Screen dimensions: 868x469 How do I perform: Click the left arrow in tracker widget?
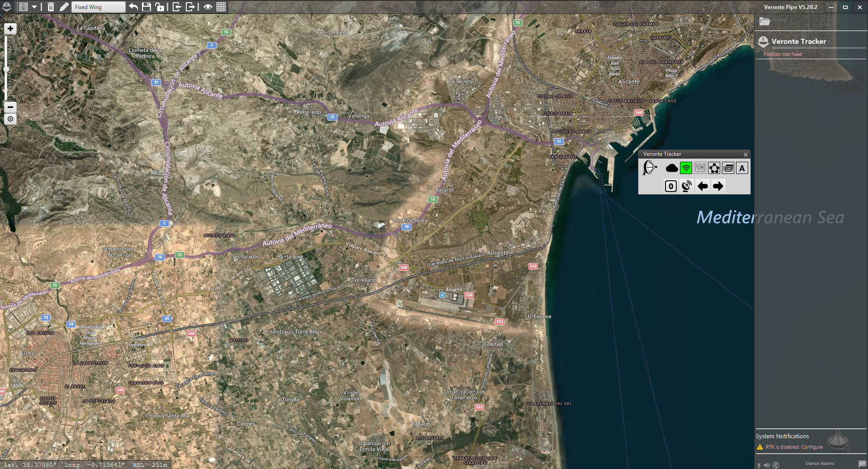pos(702,186)
